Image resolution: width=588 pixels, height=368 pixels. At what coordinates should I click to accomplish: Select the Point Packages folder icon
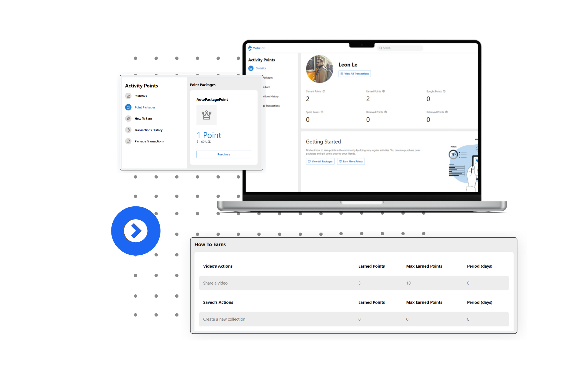pyautogui.click(x=128, y=107)
